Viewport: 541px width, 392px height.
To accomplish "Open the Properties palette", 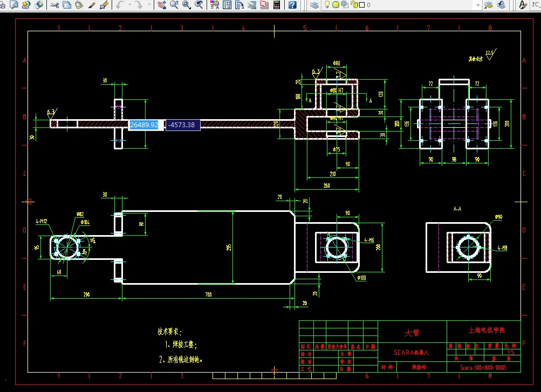I will coord(215,5).
